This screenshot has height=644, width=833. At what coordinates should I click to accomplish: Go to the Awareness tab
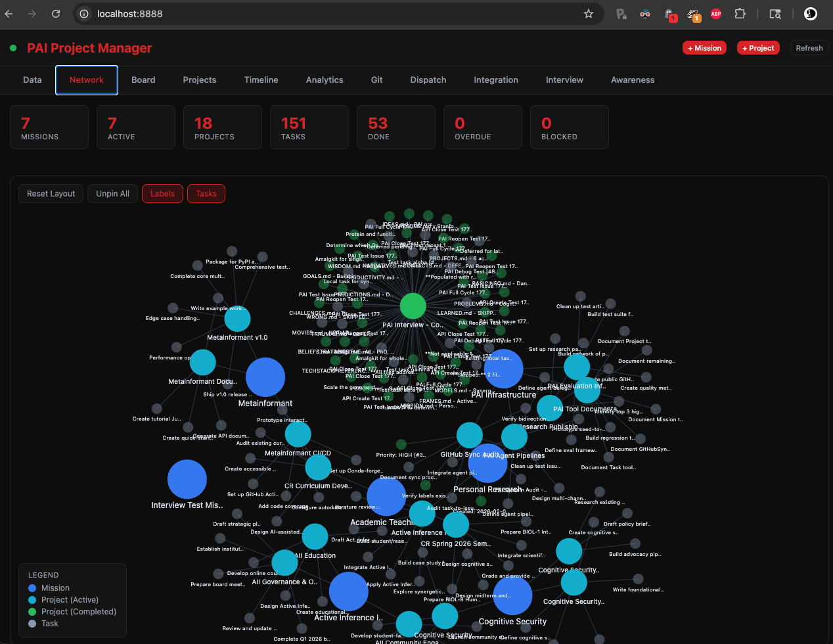[633, 80]
